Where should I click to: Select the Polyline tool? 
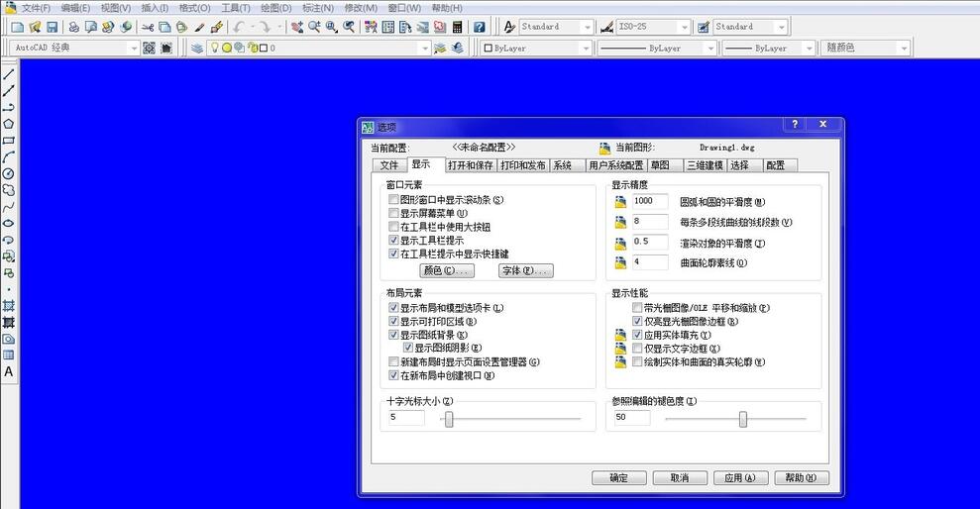(x=9, y=107)
